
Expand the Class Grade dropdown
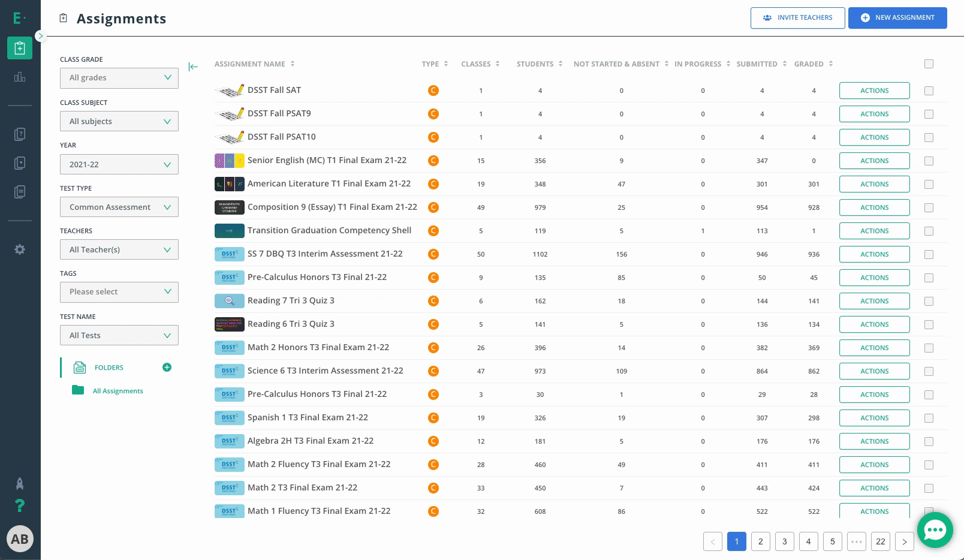pos(119,78)
